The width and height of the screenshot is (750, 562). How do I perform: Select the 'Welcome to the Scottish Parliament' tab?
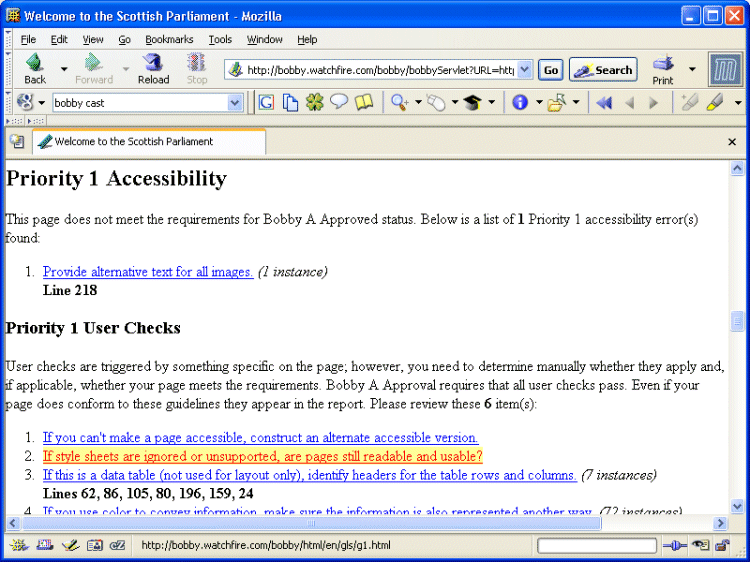click(x=149, y=142)
